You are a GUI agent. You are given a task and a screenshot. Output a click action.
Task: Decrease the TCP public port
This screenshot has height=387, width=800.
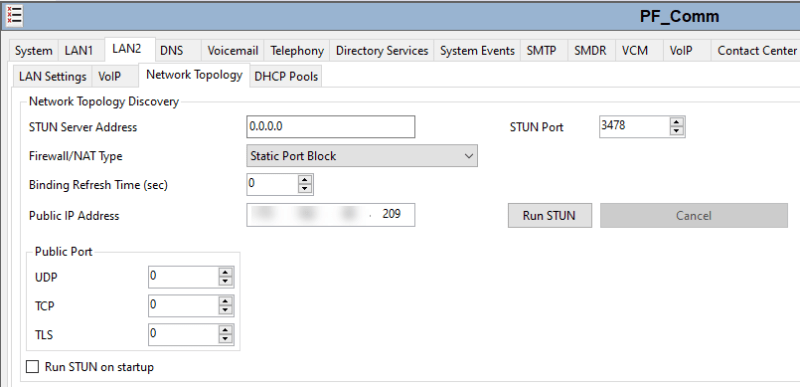[225, 310]
